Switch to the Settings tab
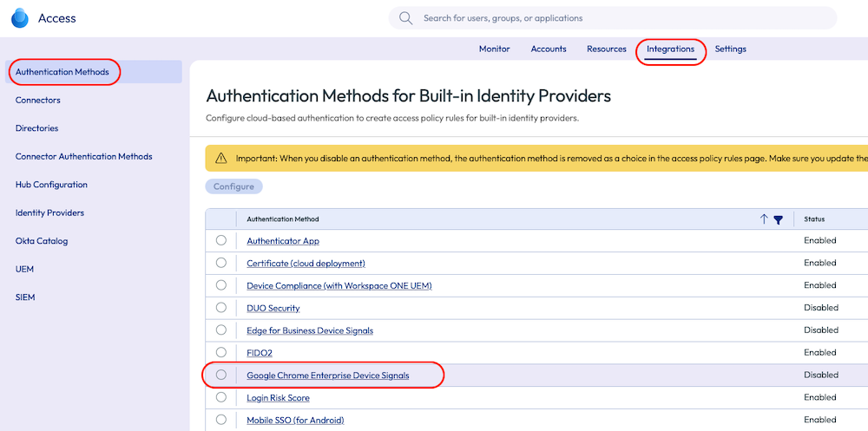Screen dimensions: 868x431 pos(730,49)
